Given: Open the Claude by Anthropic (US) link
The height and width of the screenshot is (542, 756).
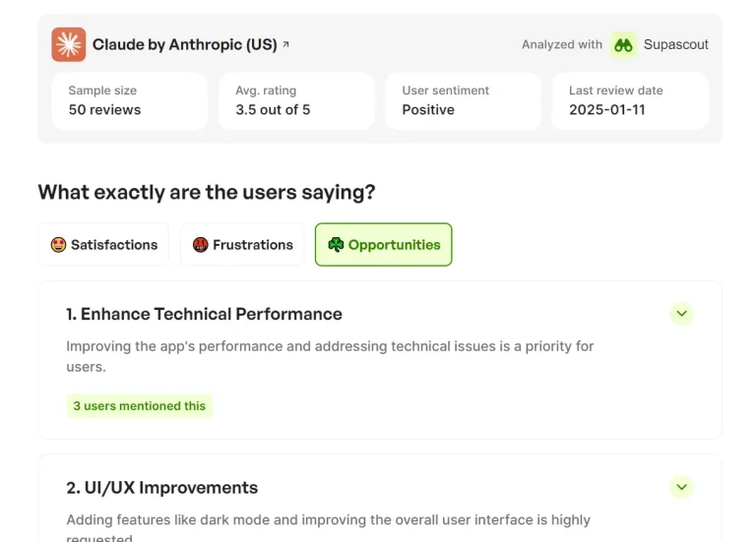Looking at the screenshot, I should pos(185,44).
